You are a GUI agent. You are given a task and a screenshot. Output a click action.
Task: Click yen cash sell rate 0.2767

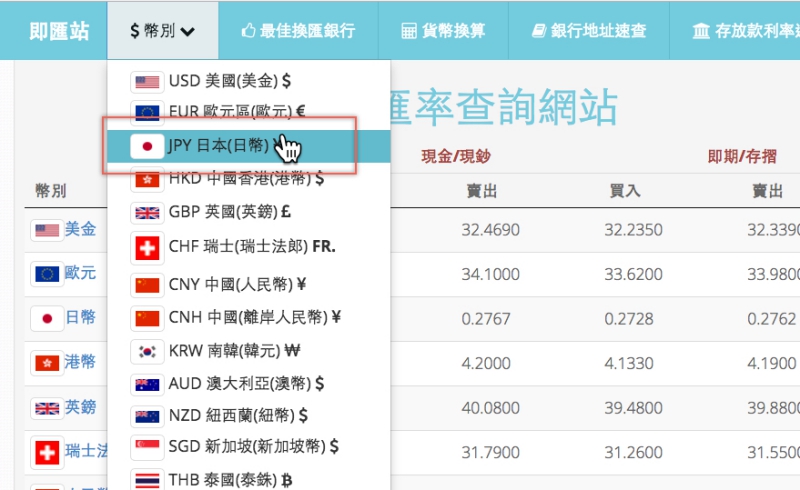pyautogui.click(x=486, y=319)
